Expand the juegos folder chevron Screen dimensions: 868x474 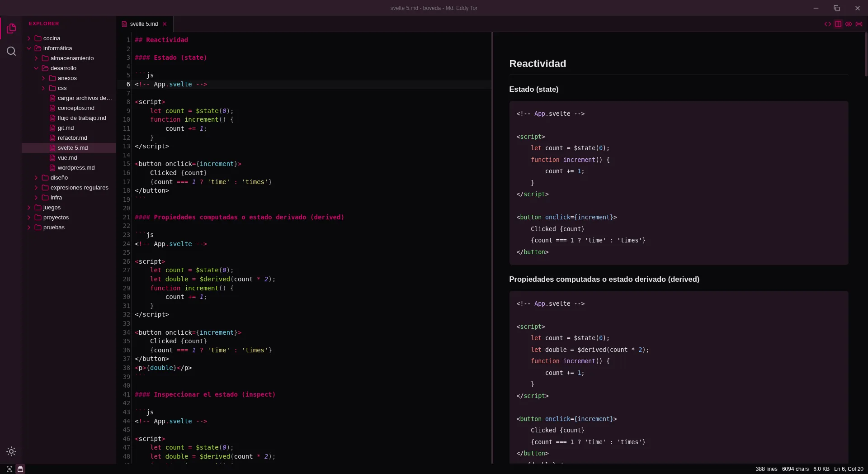point(29,208)
